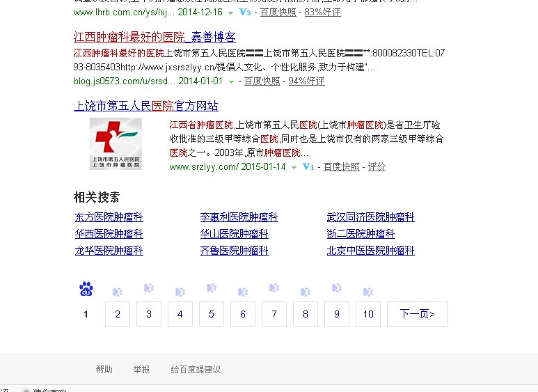
Task: Open 百度快照 for blog.js0573.com result
Action: coord(262,81)
